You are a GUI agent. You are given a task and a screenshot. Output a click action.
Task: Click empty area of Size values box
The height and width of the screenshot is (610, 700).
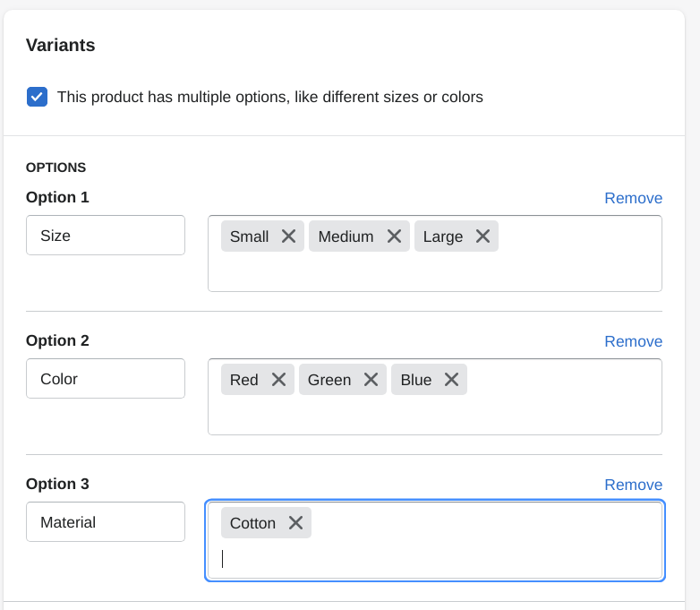pos(434,271)
